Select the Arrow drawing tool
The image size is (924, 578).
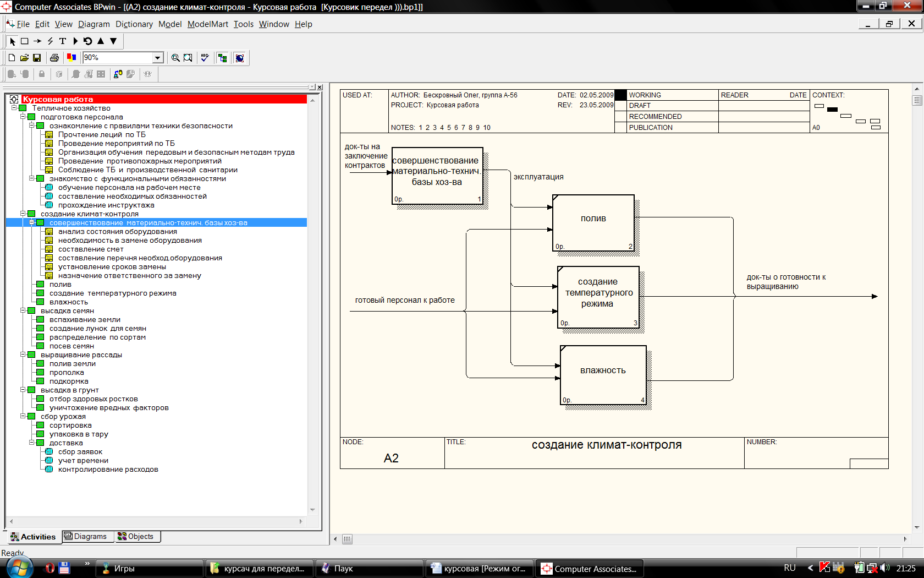point(37,41)
